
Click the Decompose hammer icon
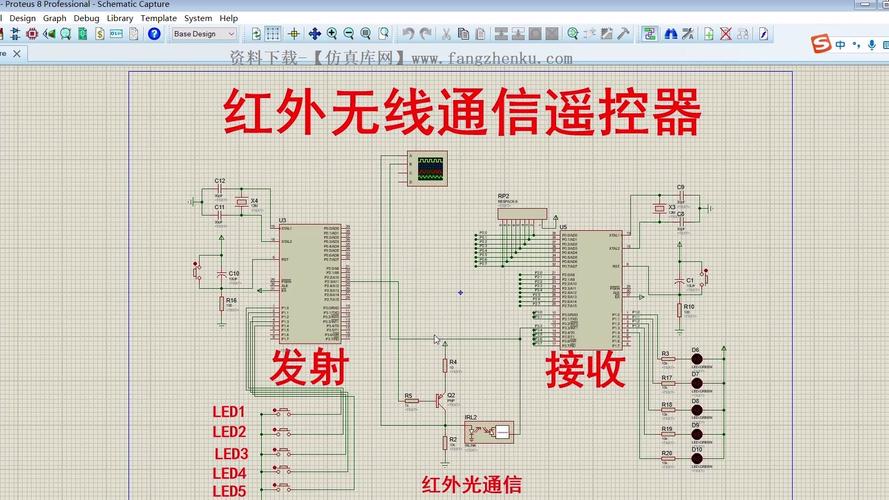click(624, 34)
